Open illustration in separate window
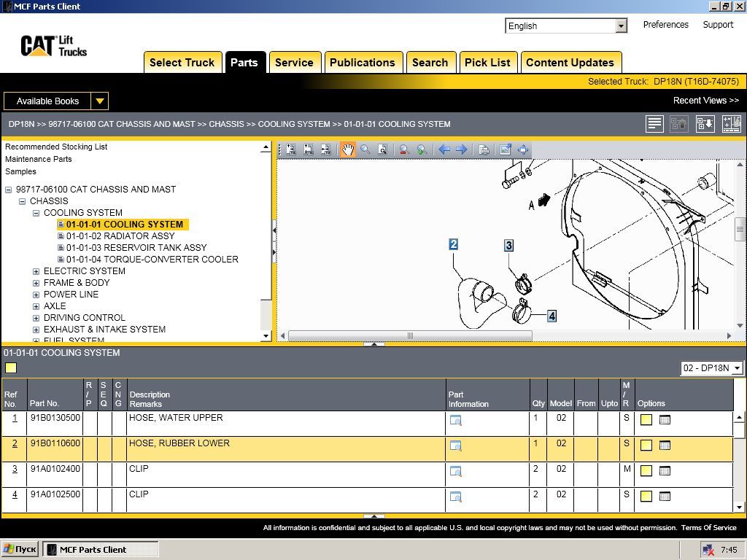Viewport: 747px width, 560px height. [506, 149]
